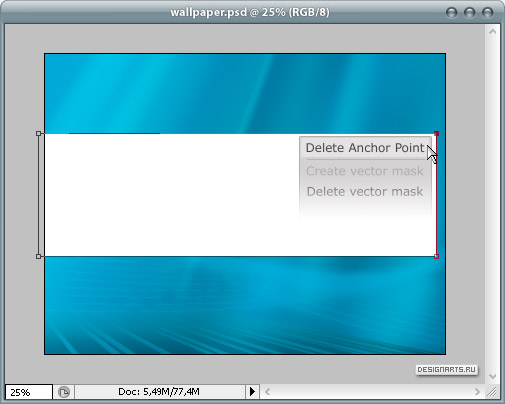Screen dimensions: 505x404
Task: Click the window resize grip corner
Action: pyautogui.click(x=492, y=392)
